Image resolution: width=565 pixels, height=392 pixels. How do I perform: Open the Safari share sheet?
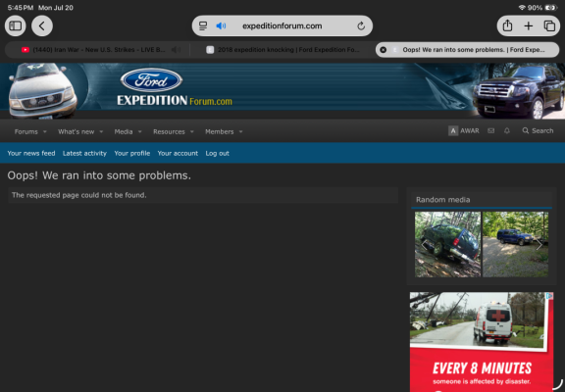507,25
